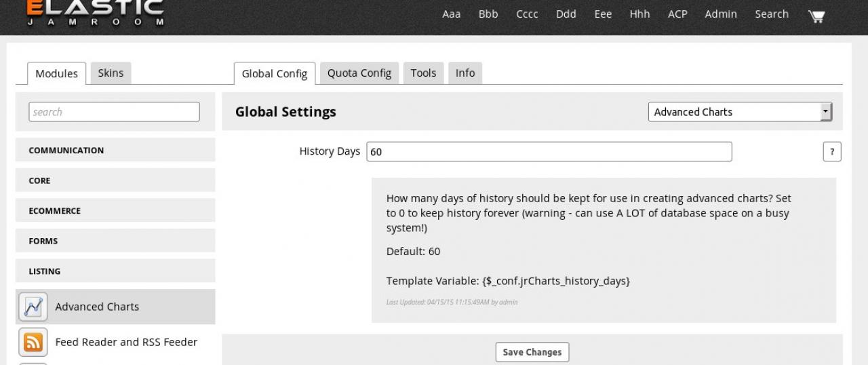Expand the Core module category
The width and height of the screenshot is (868, 365).
115,180
